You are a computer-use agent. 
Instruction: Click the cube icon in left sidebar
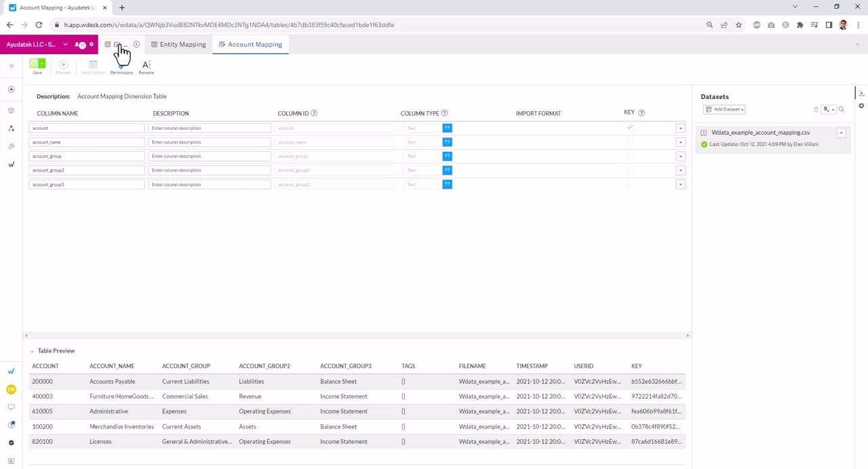(11, 110)
